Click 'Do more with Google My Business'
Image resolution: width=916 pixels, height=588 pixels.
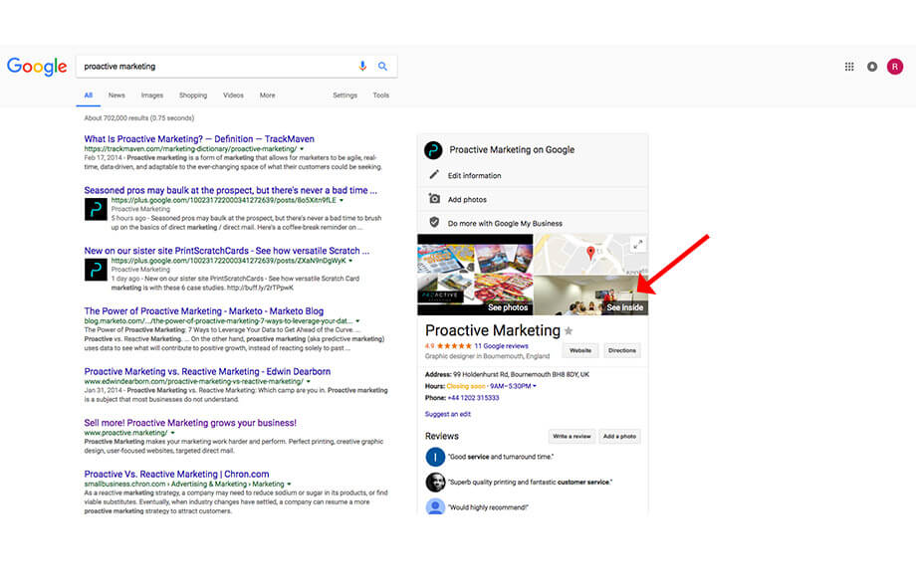tap(506, 223)
